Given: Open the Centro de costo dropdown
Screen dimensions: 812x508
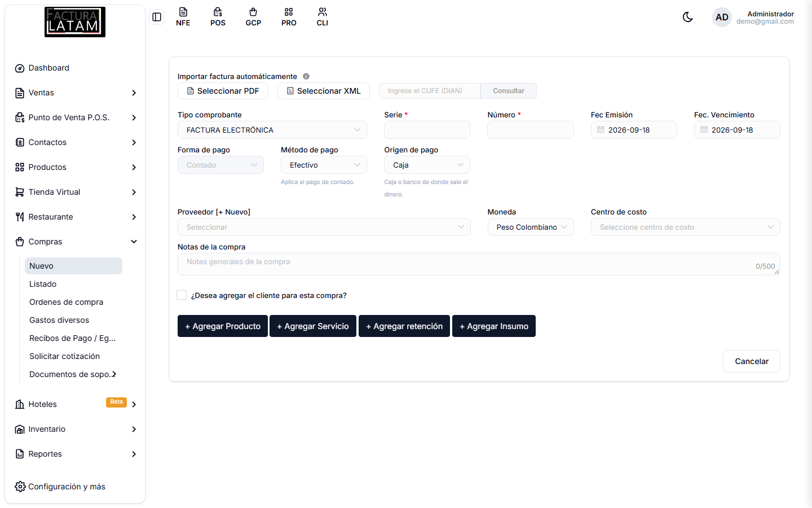Looking at the screenshot, I should click(x=686, y=227).
